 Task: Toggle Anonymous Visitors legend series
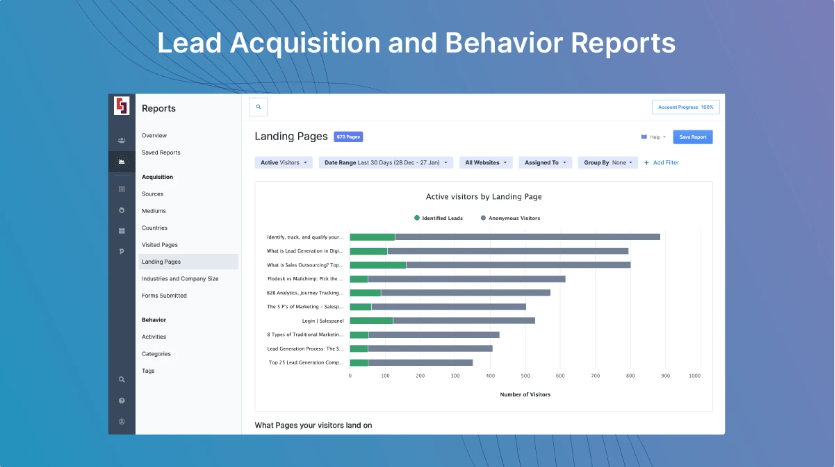click(x=512, y=217)
